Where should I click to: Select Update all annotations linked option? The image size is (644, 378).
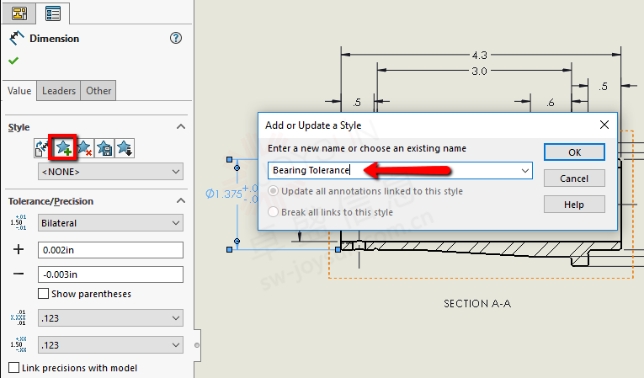pos(273,191)
